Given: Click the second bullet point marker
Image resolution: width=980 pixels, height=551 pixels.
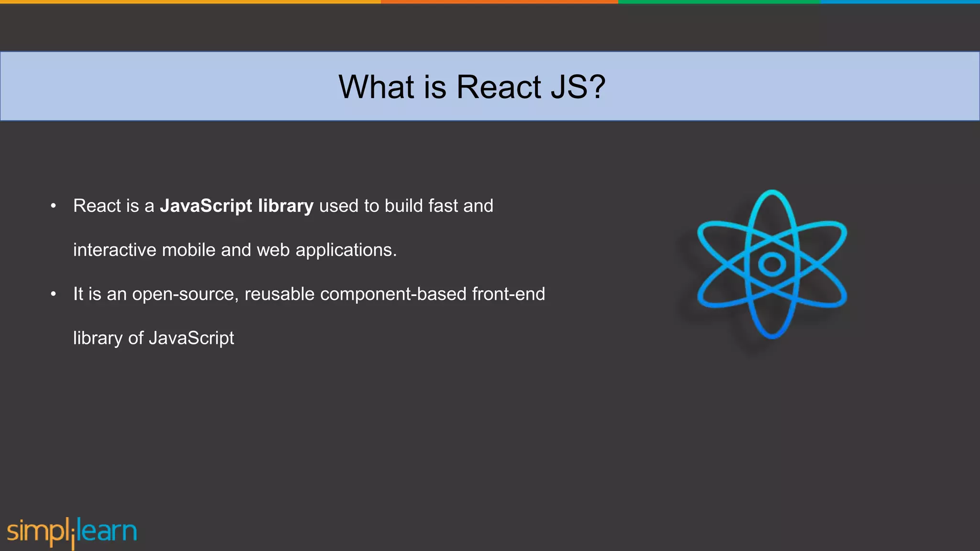Looking at the screenshot, I should [54, 294].
